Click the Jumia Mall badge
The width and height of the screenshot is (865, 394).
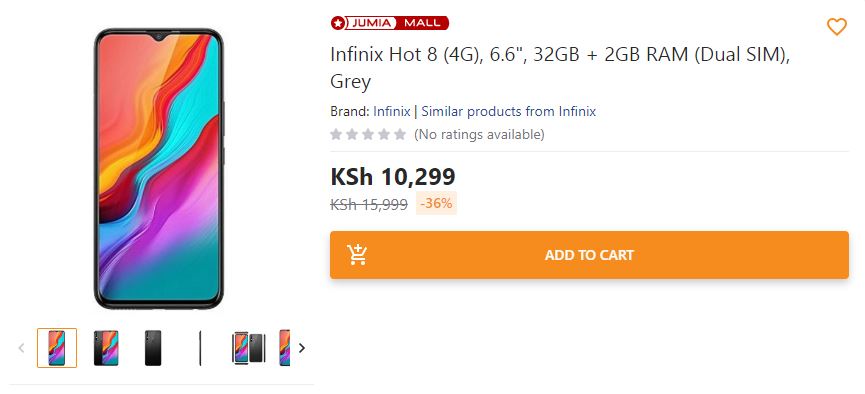coord(389,23)
